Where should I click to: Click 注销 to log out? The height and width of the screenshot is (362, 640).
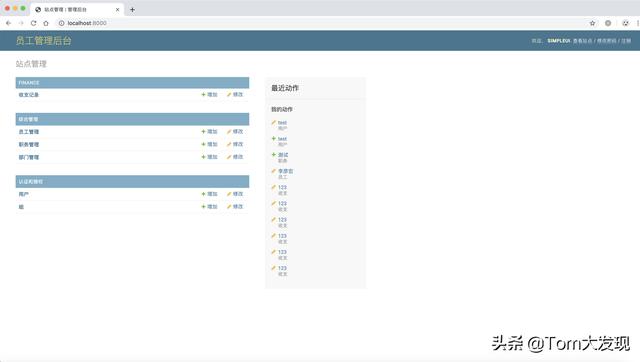click(626, 41)
